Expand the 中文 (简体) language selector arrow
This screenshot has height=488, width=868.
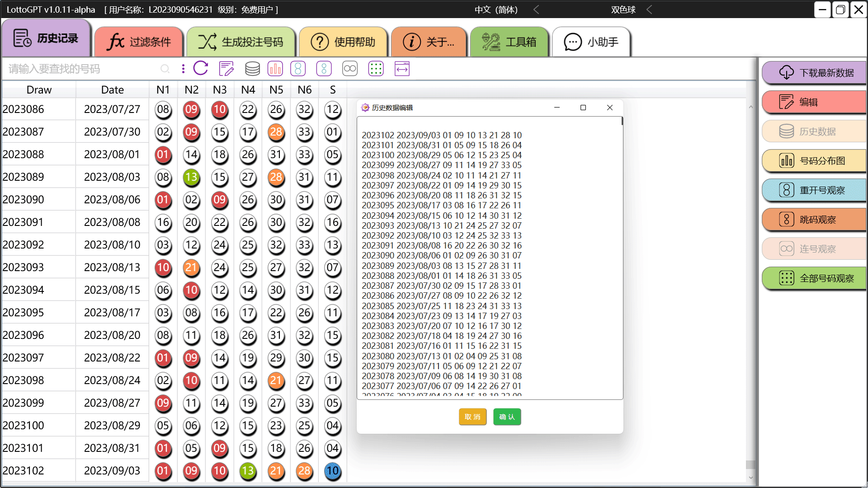537,9
